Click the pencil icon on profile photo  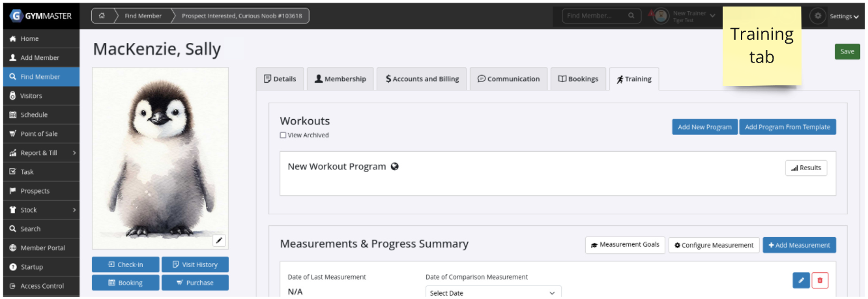[x=220, y=241]
